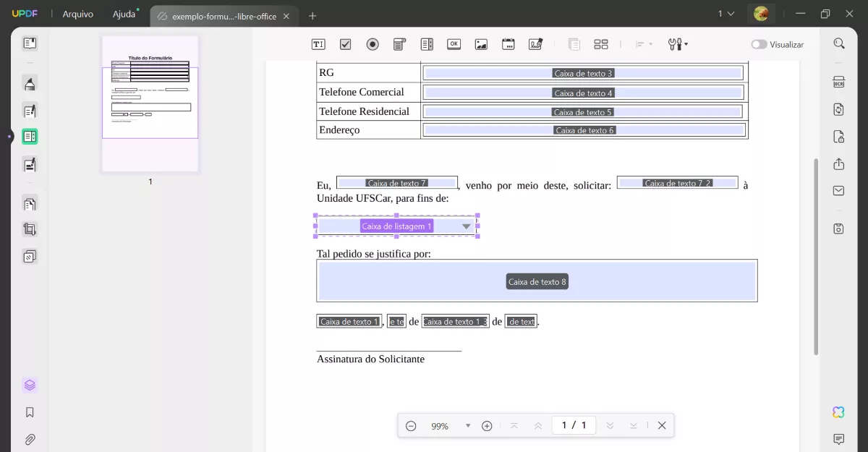This screenshot has width=868, height=452.
Task: Click the page 1 thumbnail
Action: coord(150,101)
